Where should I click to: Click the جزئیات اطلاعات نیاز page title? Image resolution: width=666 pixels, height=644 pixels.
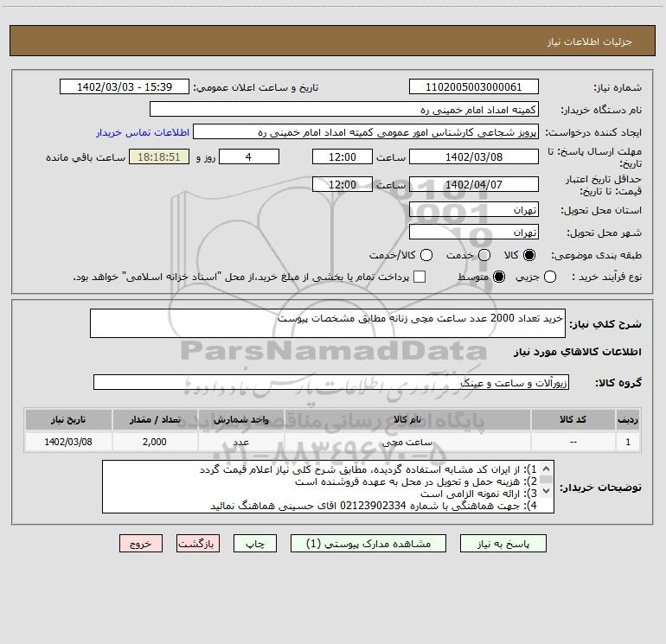[590, 41]
